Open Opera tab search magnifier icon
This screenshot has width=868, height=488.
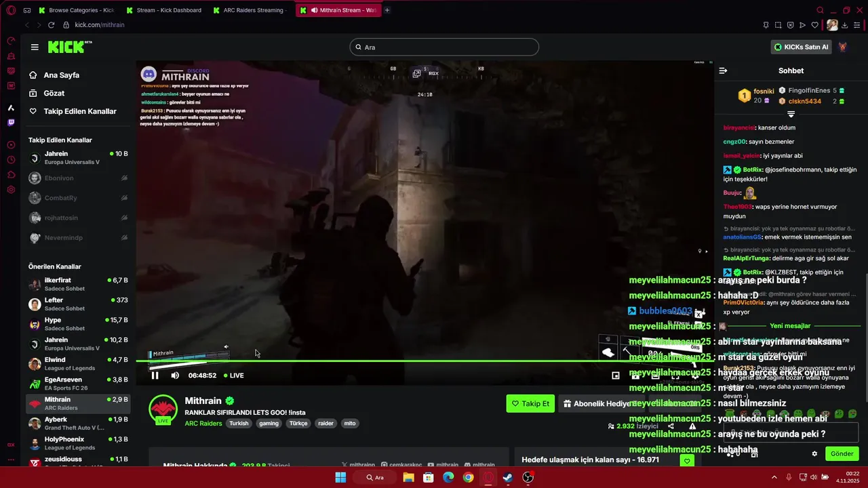coord(820,10)
